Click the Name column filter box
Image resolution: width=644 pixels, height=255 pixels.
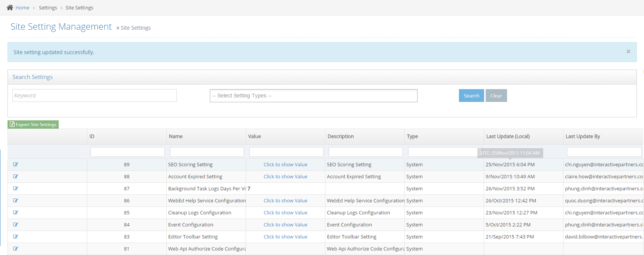coord(207,152)
